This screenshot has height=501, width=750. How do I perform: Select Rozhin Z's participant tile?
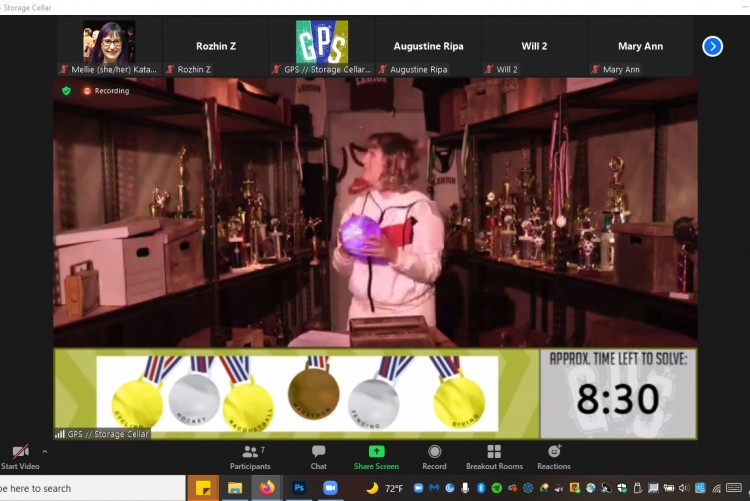point(216,46)
